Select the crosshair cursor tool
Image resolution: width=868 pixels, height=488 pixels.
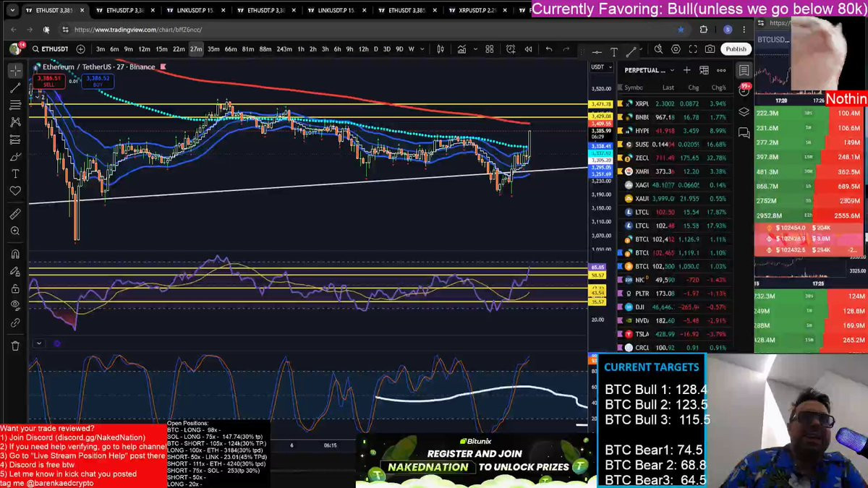click(x=15, y=70)
